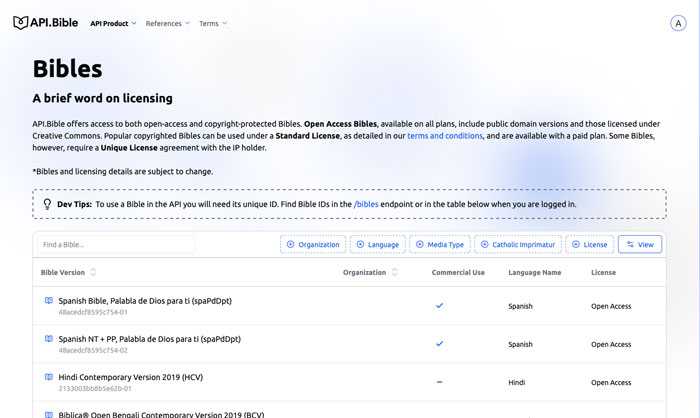Click the lightbulb Dev Tips icon
This screenshot has width=700, height=418.
click(47, 204)
